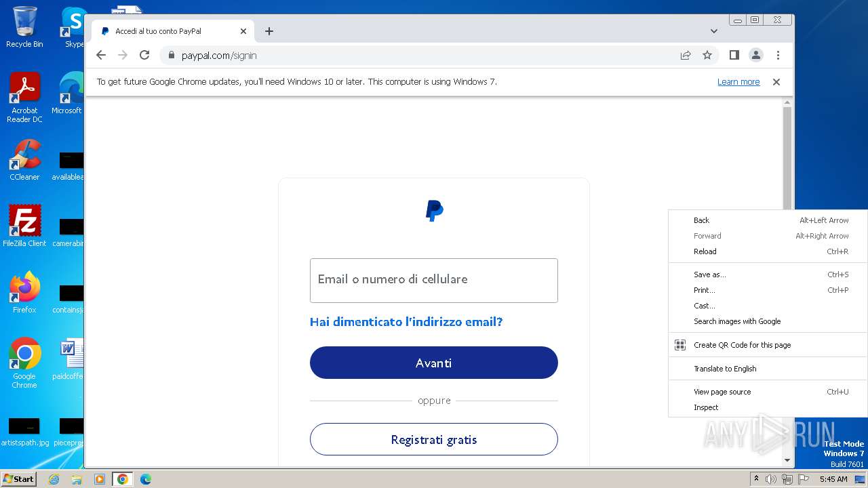Open Firefox desktop icon
868x488 pixels.
[x=24, y=292]
